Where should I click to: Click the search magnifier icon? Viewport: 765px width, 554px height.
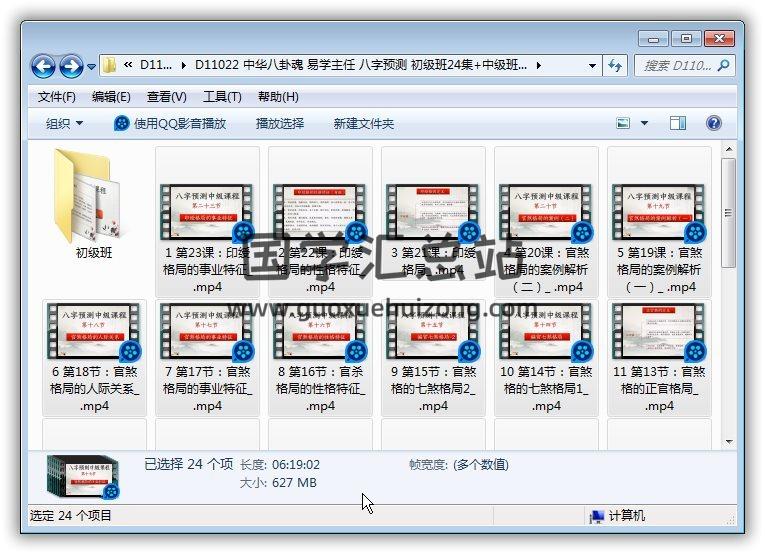coord(724,65)
